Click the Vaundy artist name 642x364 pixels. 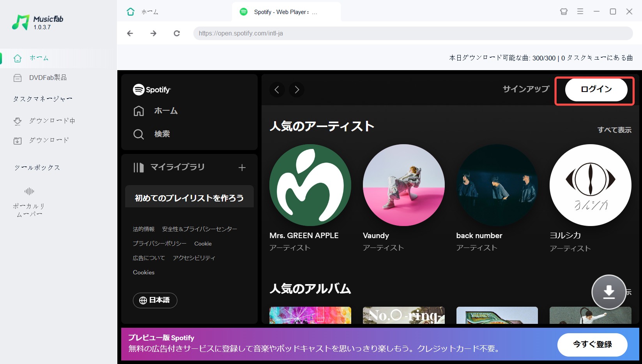376,236
